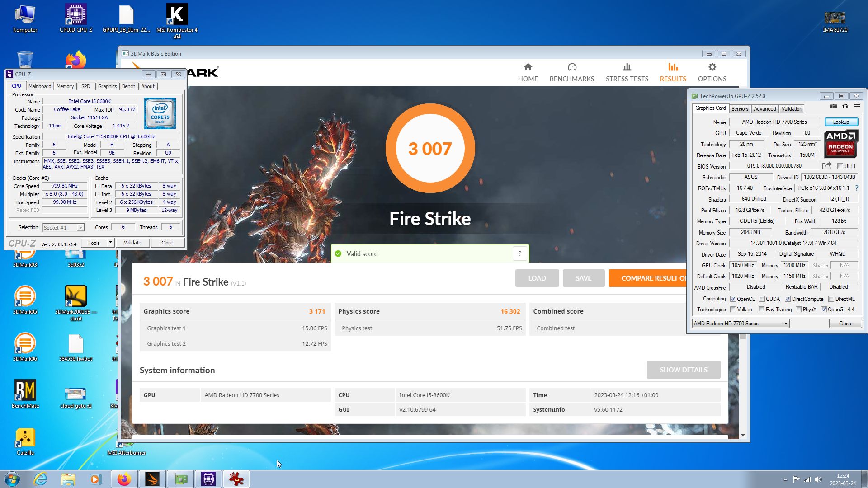
Task: Launch the BenchMate desktop shortcut
Action: (x=25, y=394)
